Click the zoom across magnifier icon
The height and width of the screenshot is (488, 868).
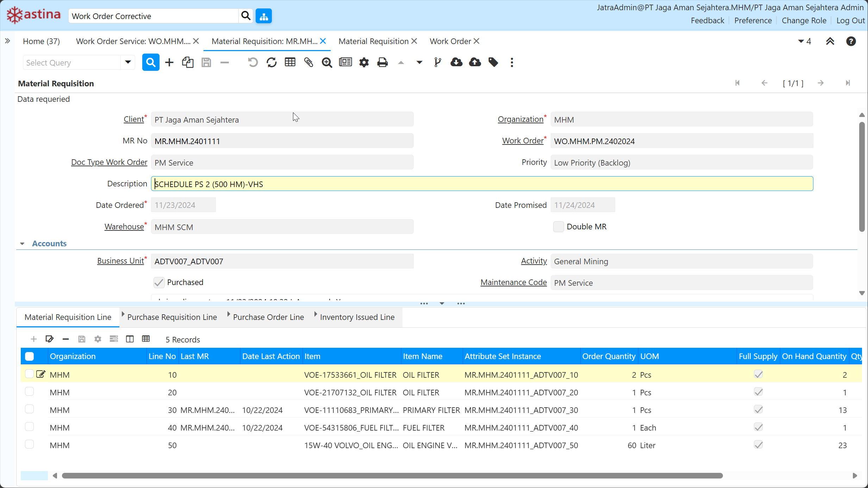click(x=327, y=62)
